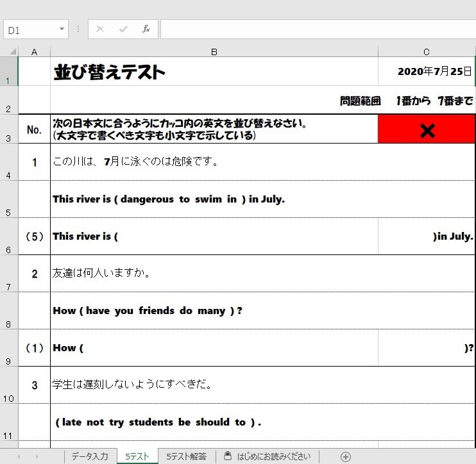Click the (1) answer count cell
This screenshot has width=476, height=464.
34,348
